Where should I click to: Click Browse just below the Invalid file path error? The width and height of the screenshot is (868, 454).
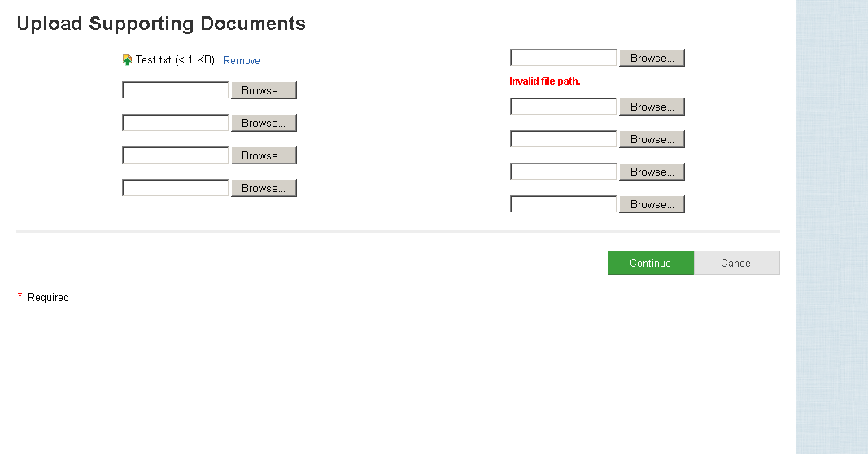652,107
